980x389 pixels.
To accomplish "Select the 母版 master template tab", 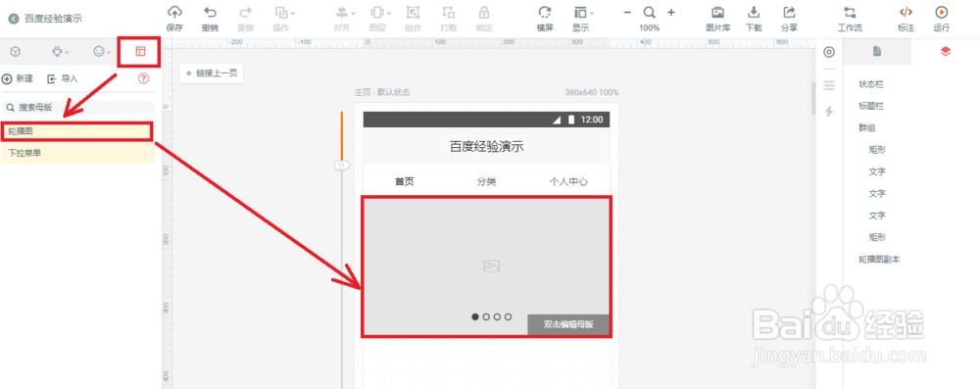I will (x=140, y=52).
